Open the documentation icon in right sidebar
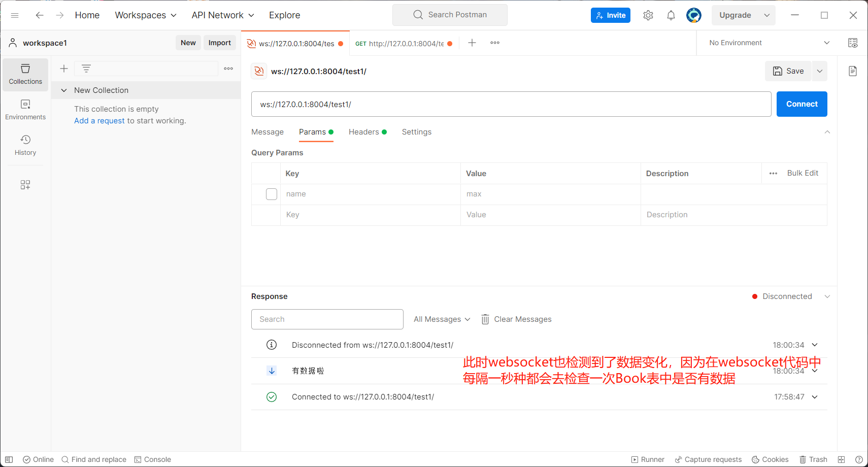This screenshot has height=467, width=868. (853, 71)
